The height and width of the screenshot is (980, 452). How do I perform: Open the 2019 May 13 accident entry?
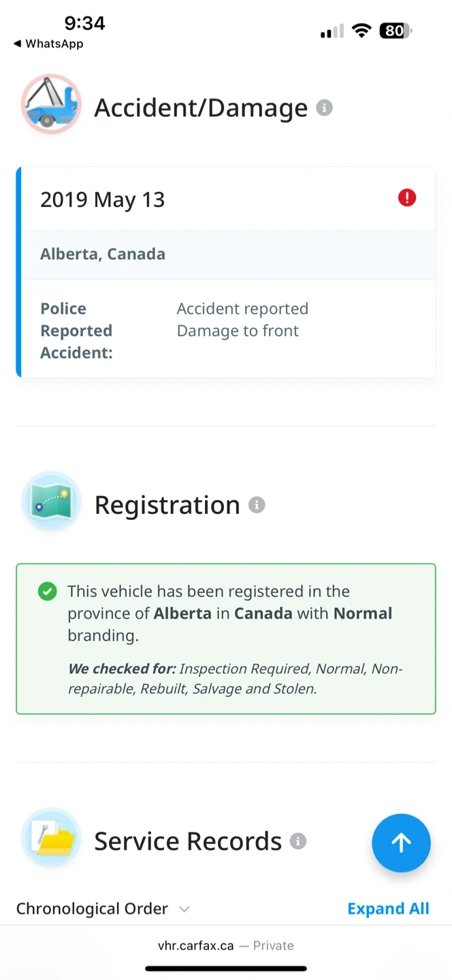coord(102,199)
